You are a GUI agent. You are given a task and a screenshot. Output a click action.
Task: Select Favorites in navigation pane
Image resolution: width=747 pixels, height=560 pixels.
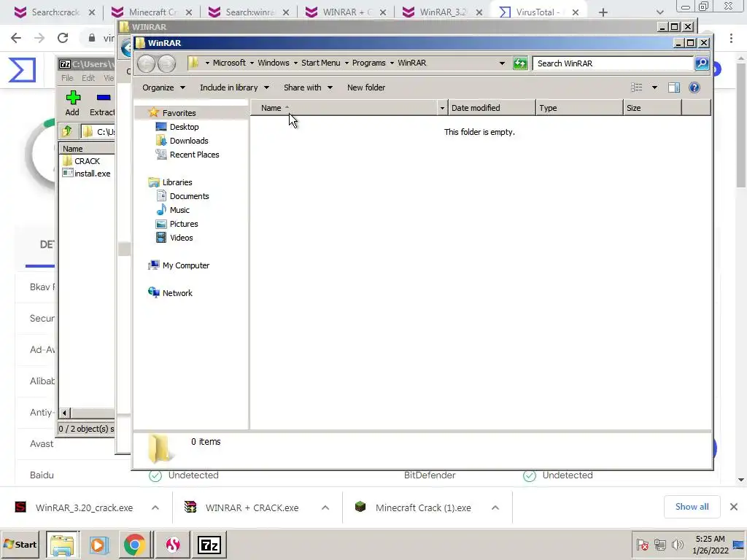pos(179,113)
